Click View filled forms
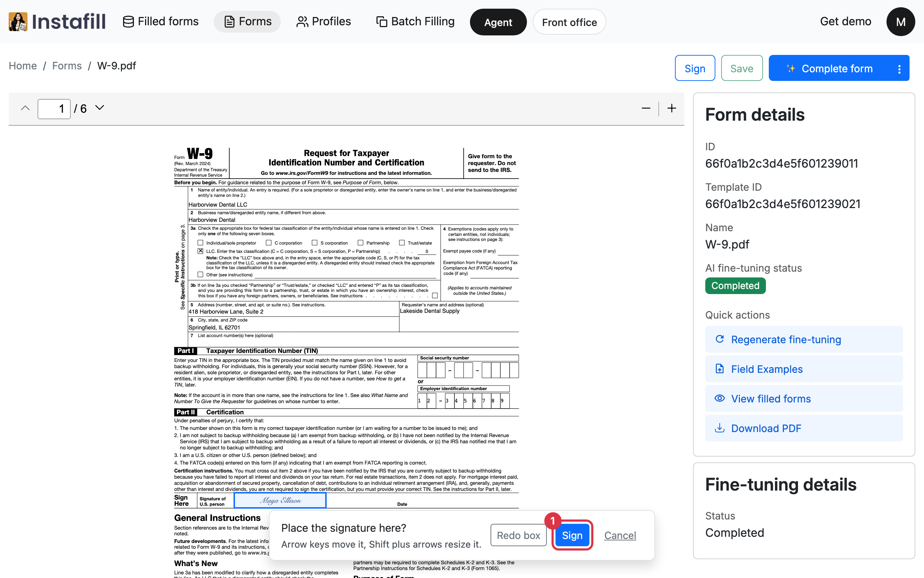924x578 pixels. tap(804, 398)
